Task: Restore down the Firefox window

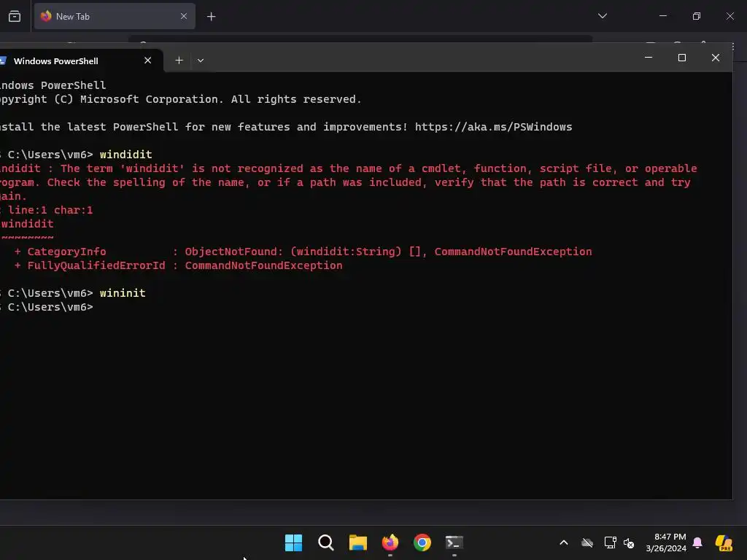Action: [x=697, y=16]
